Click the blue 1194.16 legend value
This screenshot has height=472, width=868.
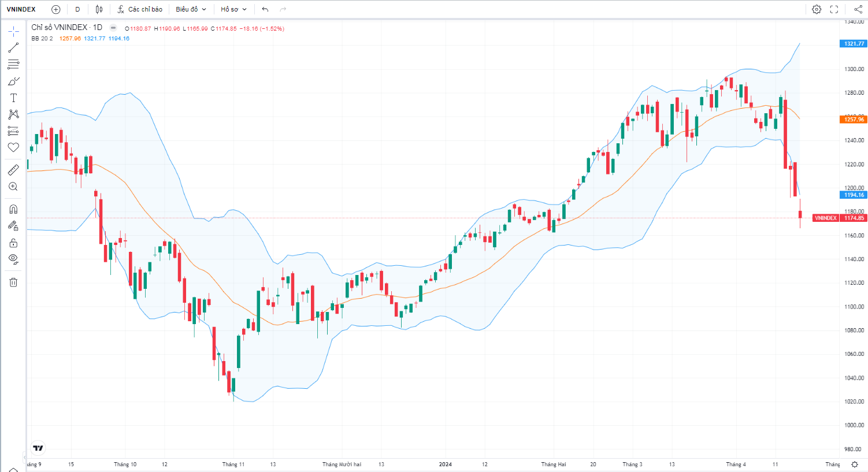(119, 39)
